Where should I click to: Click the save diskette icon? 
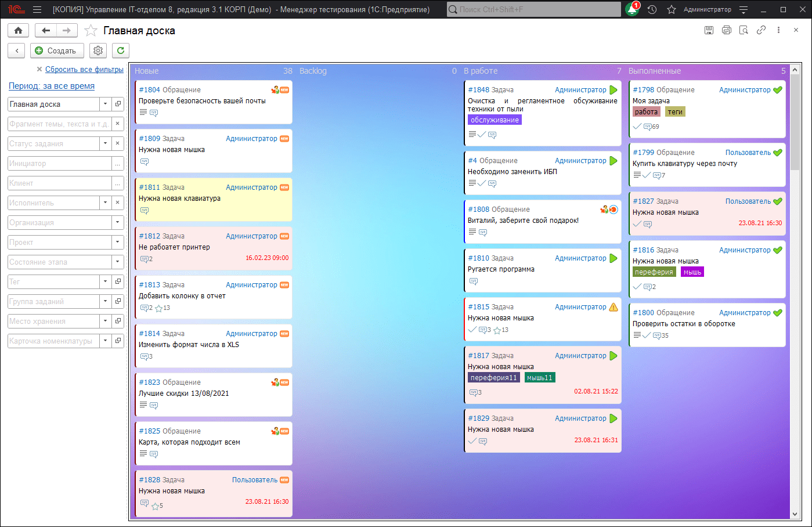709,30
